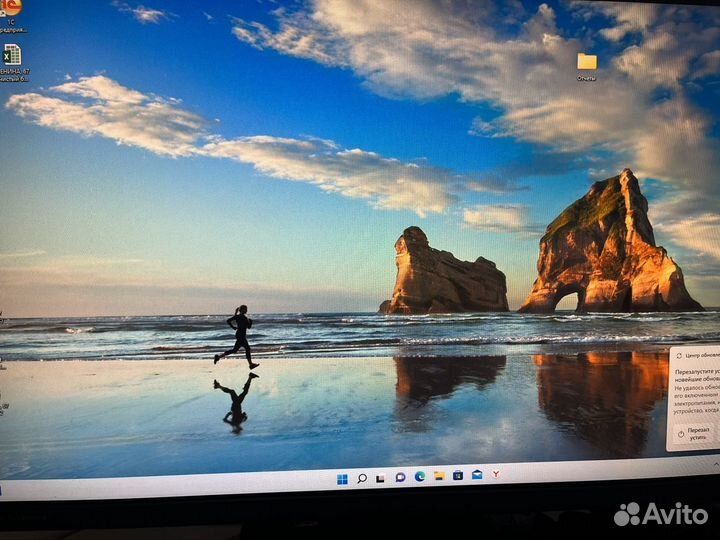Launch Teams Chat from the taskbar

[x=400, y=478]
